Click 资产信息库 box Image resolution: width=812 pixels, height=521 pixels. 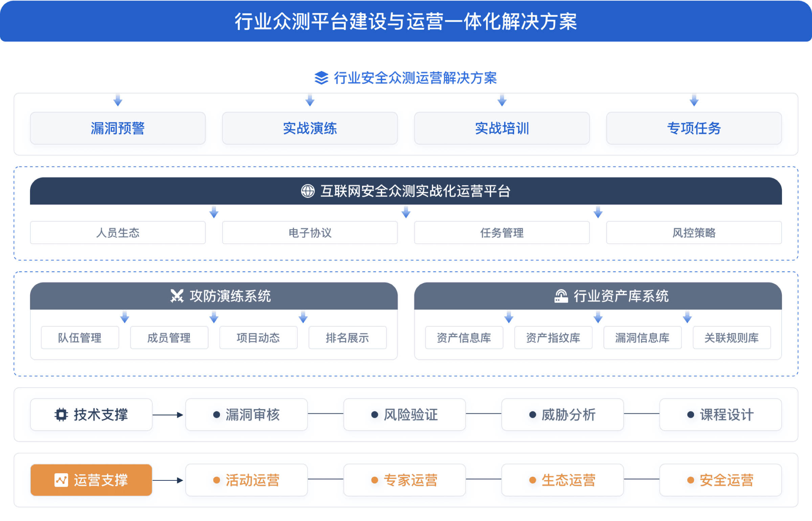pos(464,338)
